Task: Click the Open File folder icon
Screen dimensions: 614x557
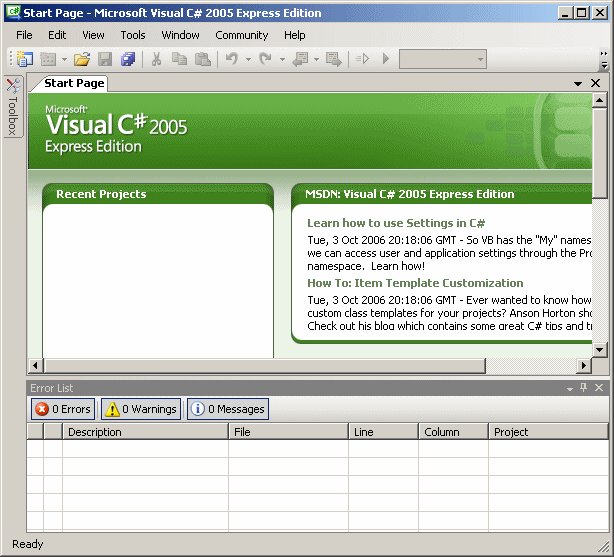Action: coord(82,59)
